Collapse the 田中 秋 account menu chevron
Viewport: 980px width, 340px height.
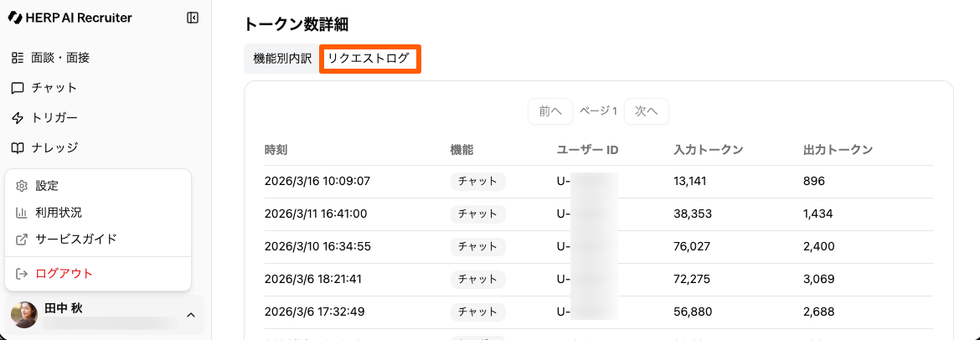pos(190,315)
